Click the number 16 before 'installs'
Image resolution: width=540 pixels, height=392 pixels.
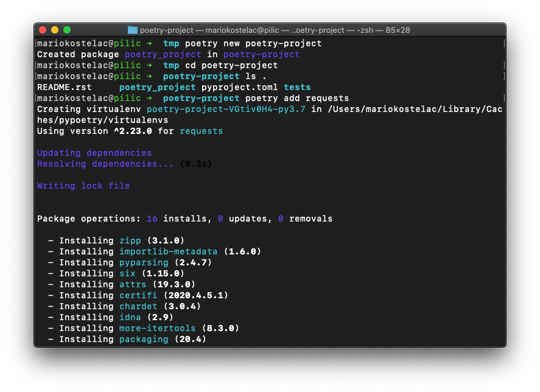coord(152,219)
